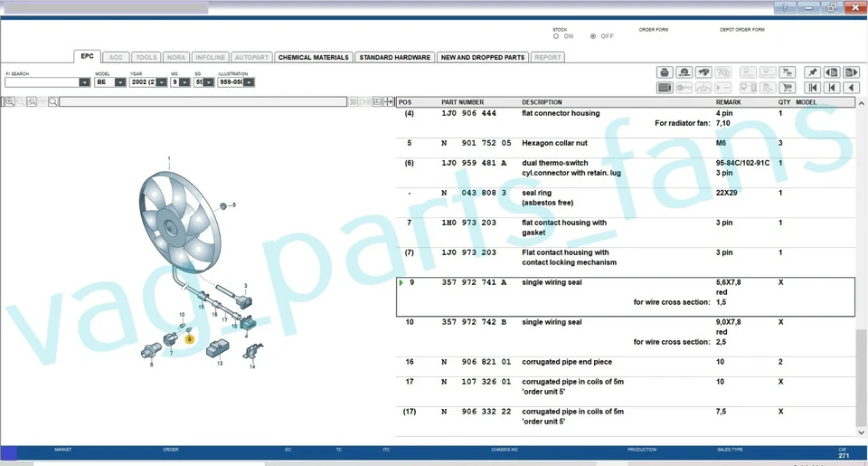The width and height of the screenshot is (868, 466).
Task: Click the DESCRIPTION column header
Action: coord(542,102)
